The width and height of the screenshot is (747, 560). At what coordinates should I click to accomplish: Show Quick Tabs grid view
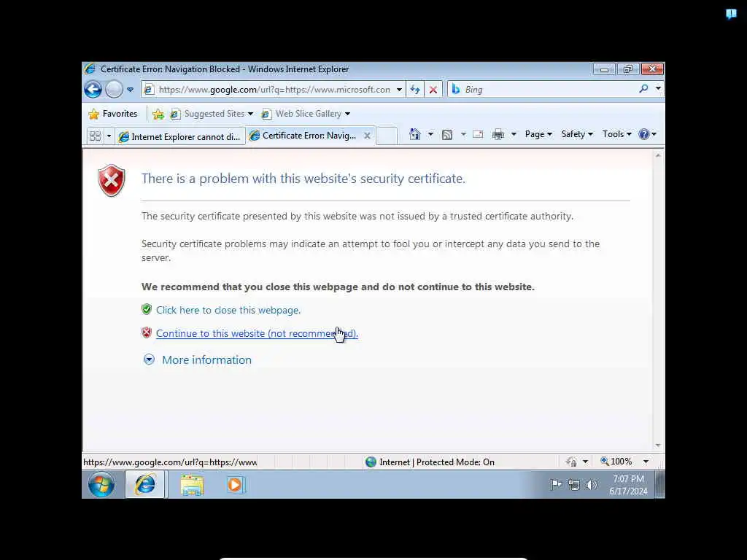coord(95,136)
